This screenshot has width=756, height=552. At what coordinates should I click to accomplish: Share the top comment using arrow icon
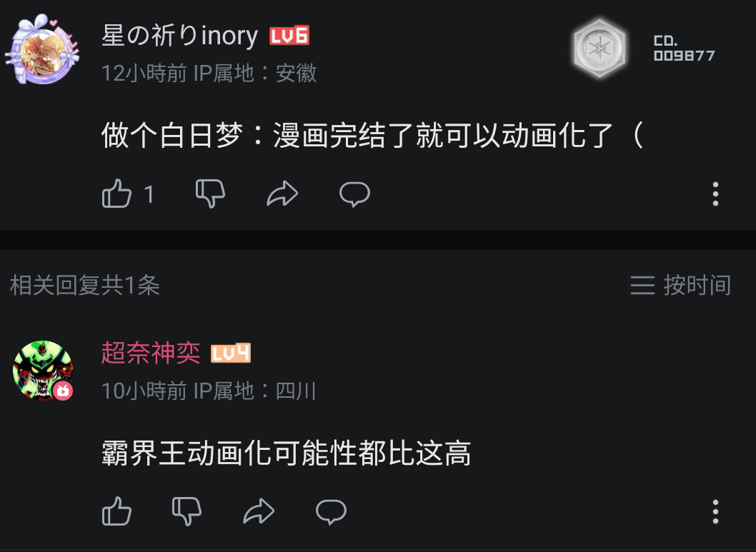pos(282,194)
